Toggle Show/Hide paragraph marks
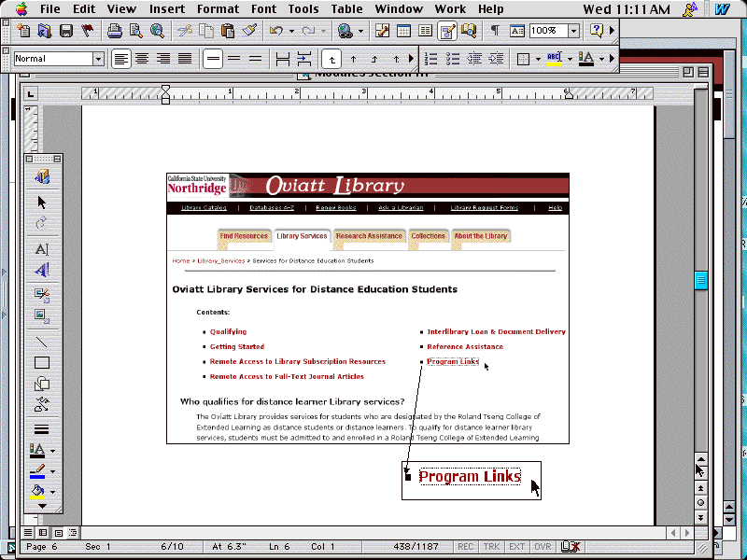 tap(495, 31)
